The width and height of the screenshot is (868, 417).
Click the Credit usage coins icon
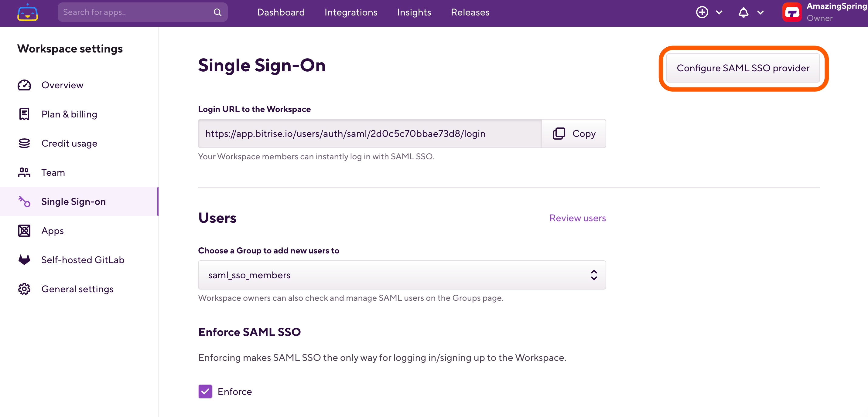click(x=24, y=144)
